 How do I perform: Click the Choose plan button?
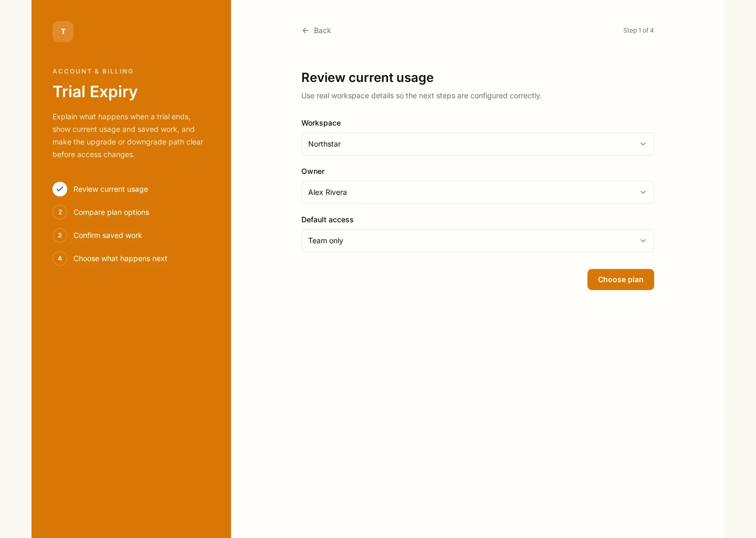coord(621,280)
